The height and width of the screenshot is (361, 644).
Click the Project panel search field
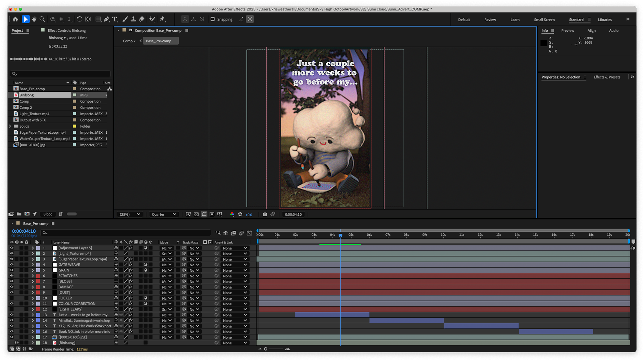point(60,74)
